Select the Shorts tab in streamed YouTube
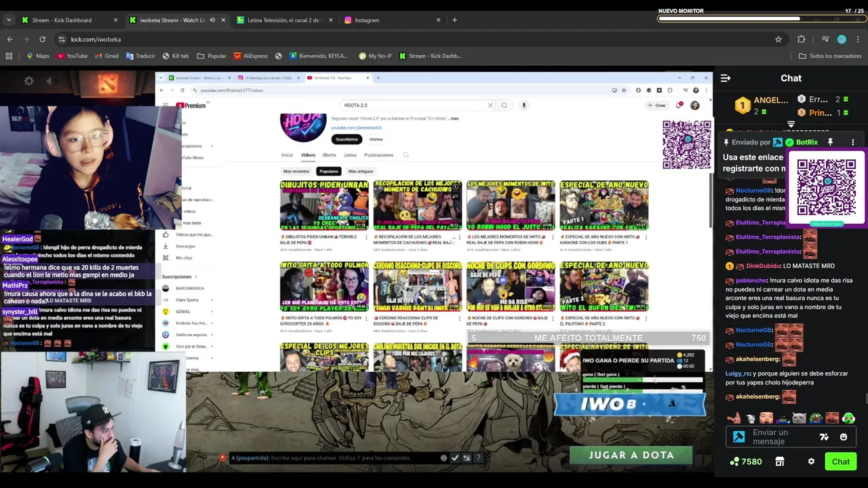This screenshot has height=488, width=868. pos(329,155)
